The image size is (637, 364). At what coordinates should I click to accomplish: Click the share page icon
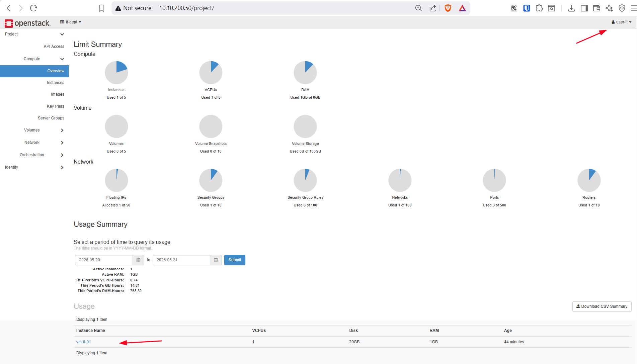point(433,8)
